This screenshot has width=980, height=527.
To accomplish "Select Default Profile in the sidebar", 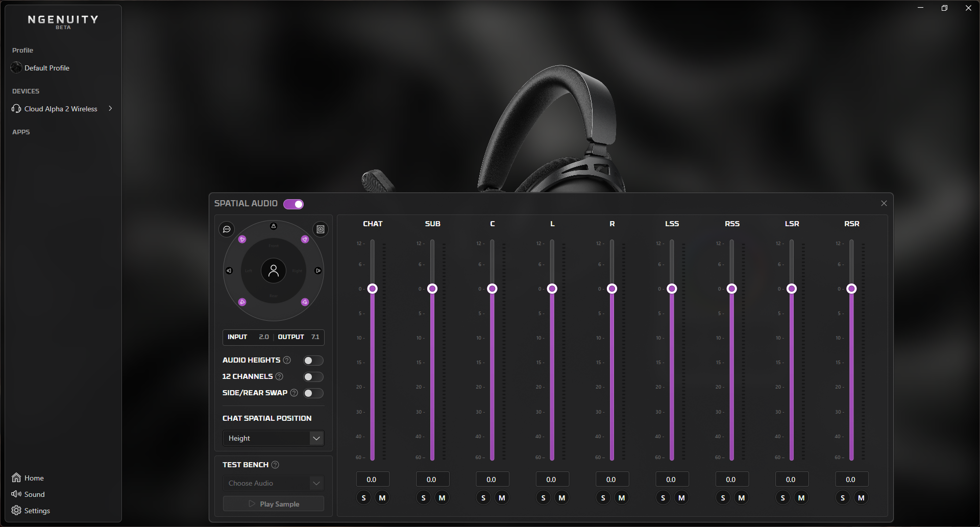I will pyautogui.click(x=47, y=67).
